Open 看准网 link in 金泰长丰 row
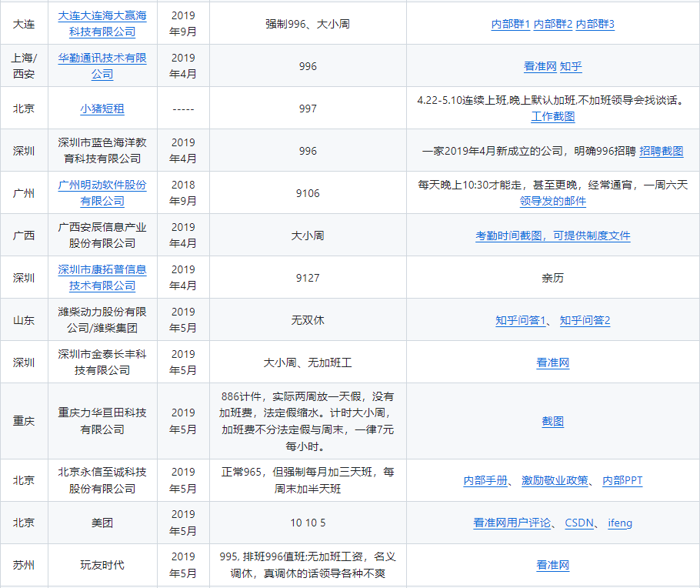The image size is (700, 588). [x=552, y=362]
